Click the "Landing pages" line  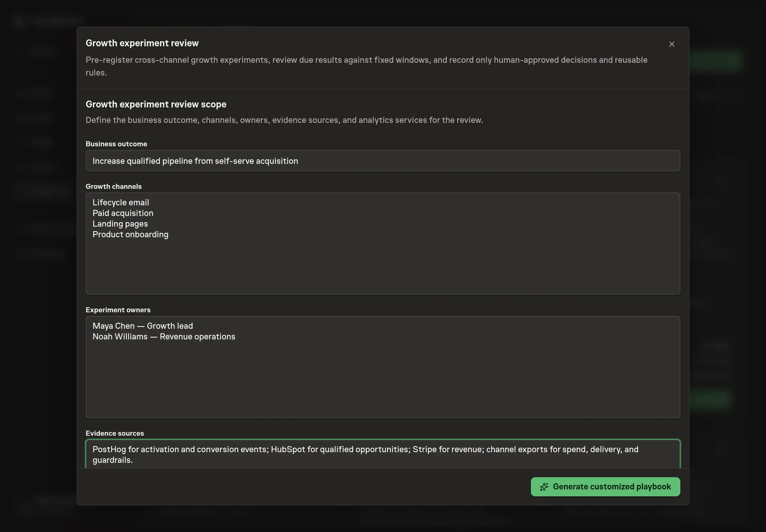click(x=120, y=224)
